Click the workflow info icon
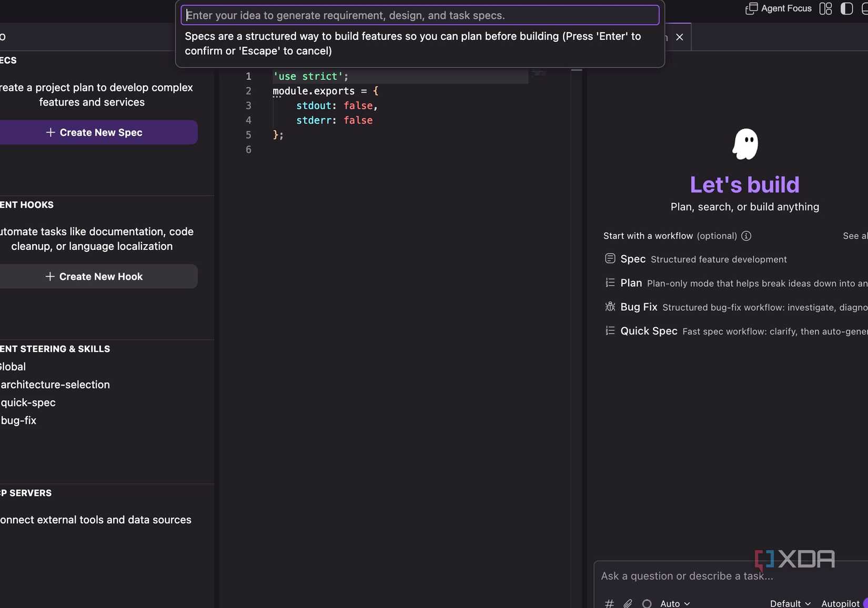This screenshot has width=868, height=608. click(x=746, y=236)
